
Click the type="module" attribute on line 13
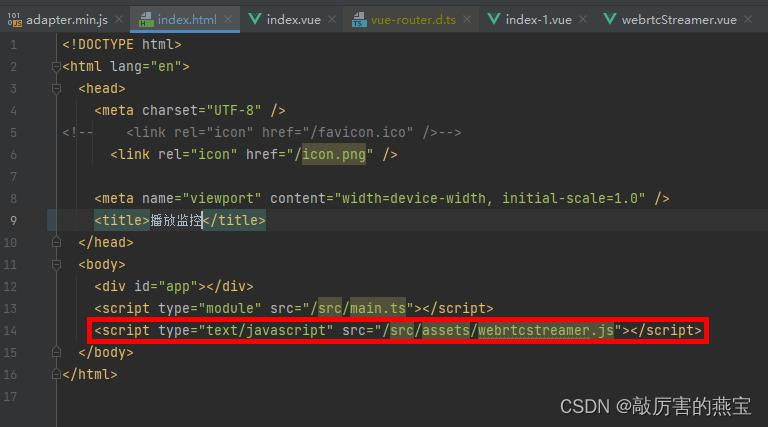click(x=210, y=308)
